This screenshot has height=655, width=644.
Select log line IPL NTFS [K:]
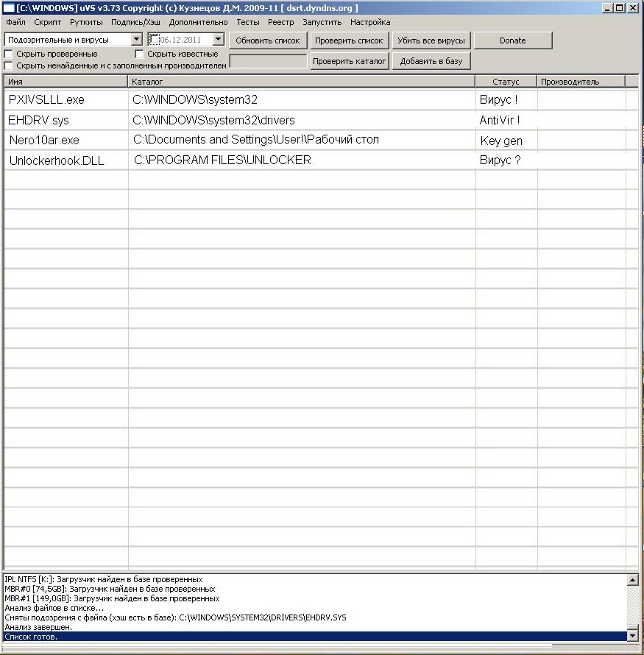point(315,579)
